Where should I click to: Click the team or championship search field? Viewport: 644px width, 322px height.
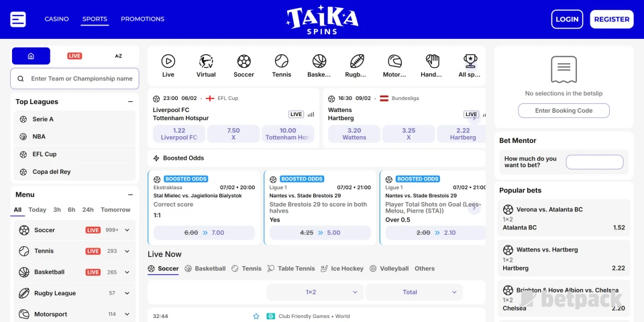[74, 78]
